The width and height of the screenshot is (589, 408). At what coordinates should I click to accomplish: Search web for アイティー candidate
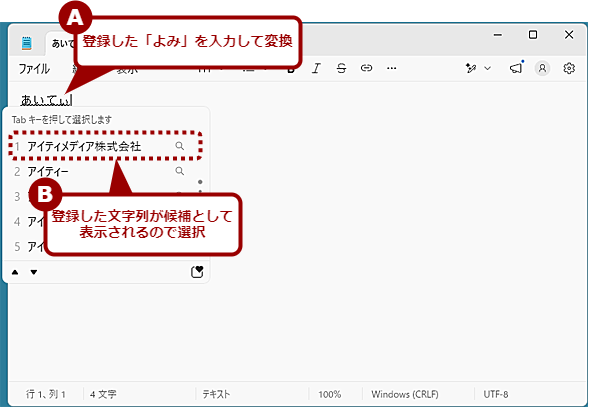click(180, 171)
